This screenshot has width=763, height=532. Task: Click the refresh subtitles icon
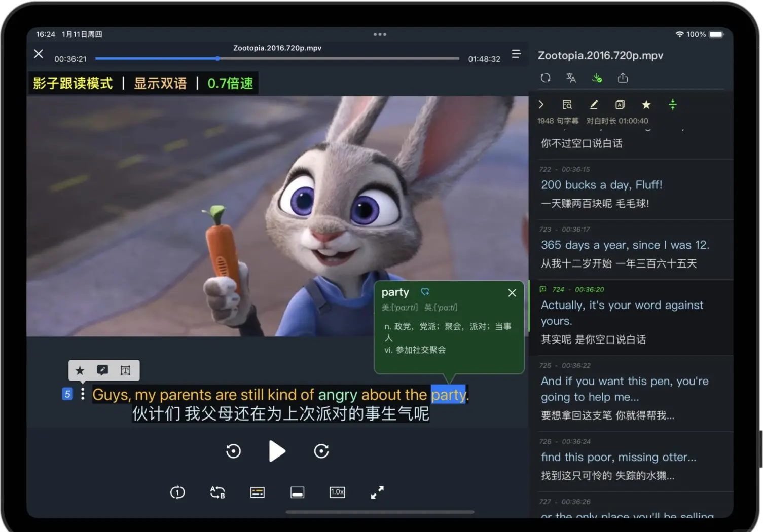click(x=546, y=78)
